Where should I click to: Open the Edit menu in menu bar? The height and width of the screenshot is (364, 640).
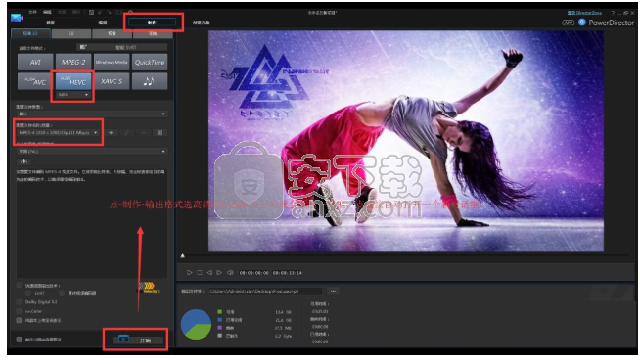click(47, 12)
